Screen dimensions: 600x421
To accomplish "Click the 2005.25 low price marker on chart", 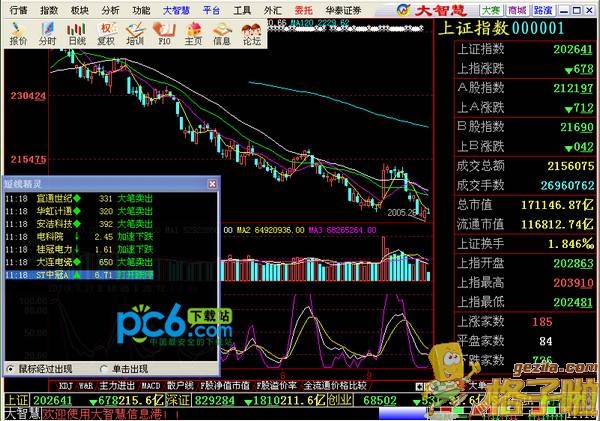I will tap(403, 213).
